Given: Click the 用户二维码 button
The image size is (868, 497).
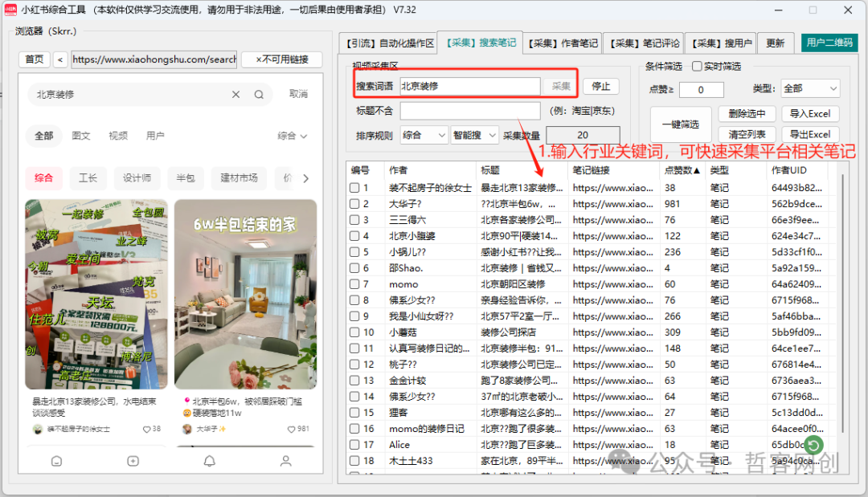Looking at the screenshot, I should tap(829, 43).
